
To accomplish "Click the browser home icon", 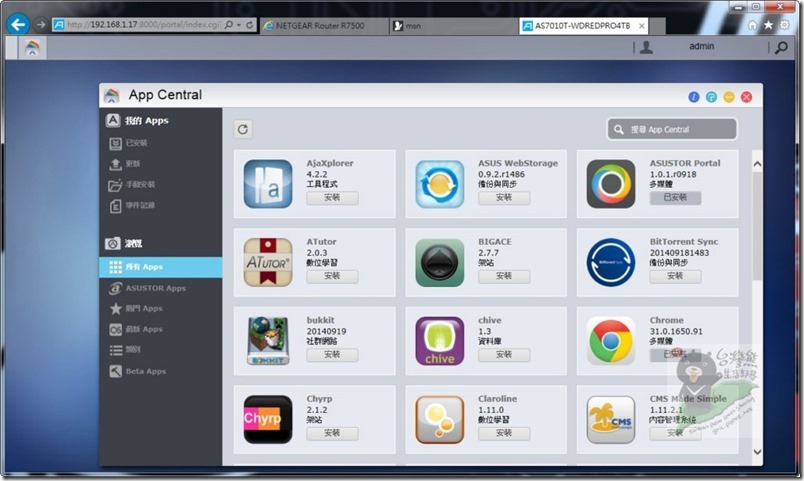I will point(752,25).
